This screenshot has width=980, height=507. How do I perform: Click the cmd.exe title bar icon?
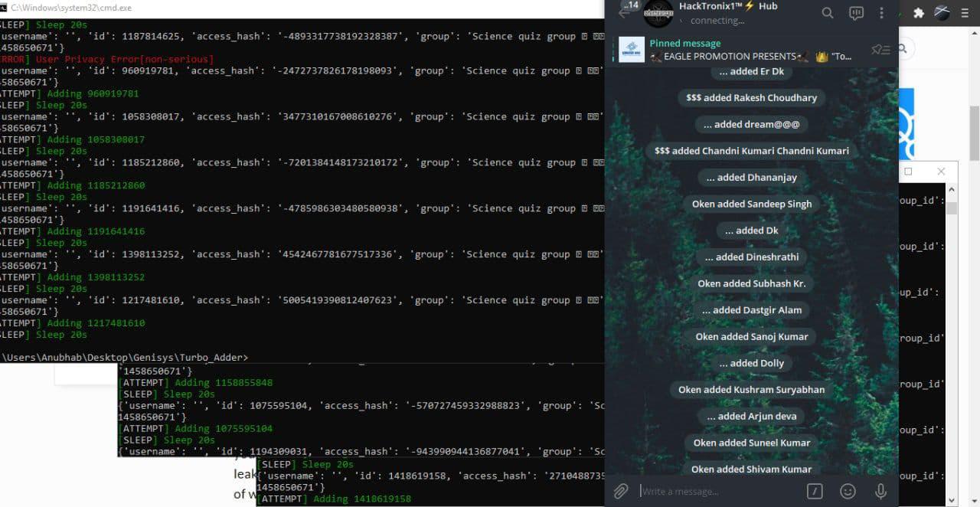click(x=5, y=7)
